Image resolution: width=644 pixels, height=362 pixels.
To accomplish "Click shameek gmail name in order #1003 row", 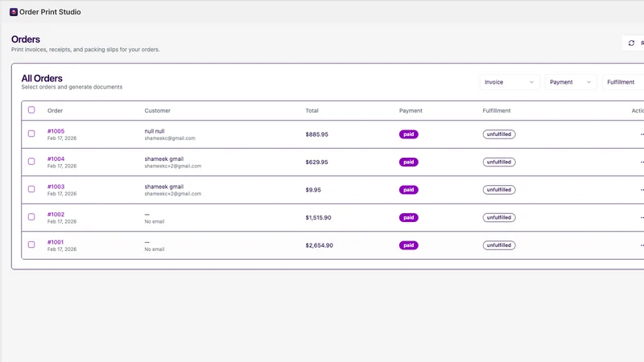I will pos(164,187).
